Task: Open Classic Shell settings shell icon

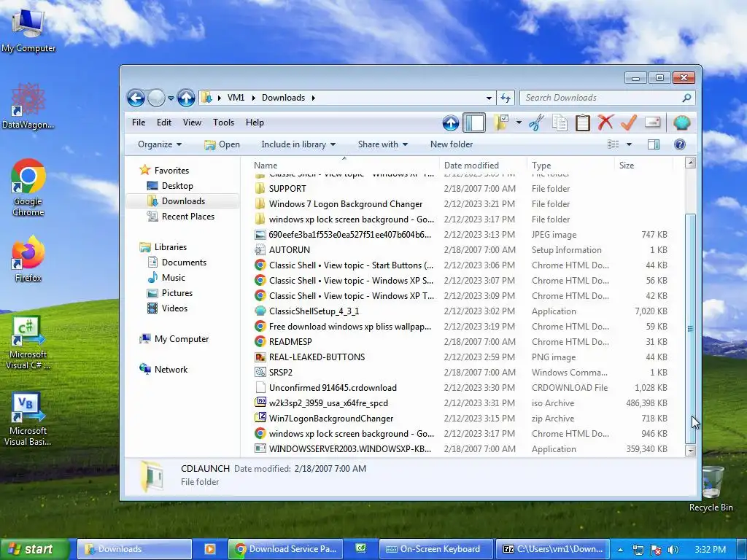Action: click(682, 122)
